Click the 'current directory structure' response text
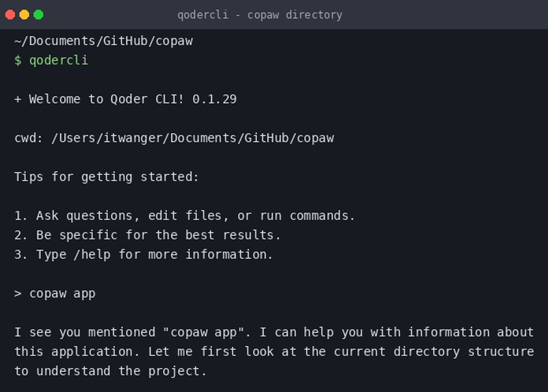 click(x=434, y=352)
